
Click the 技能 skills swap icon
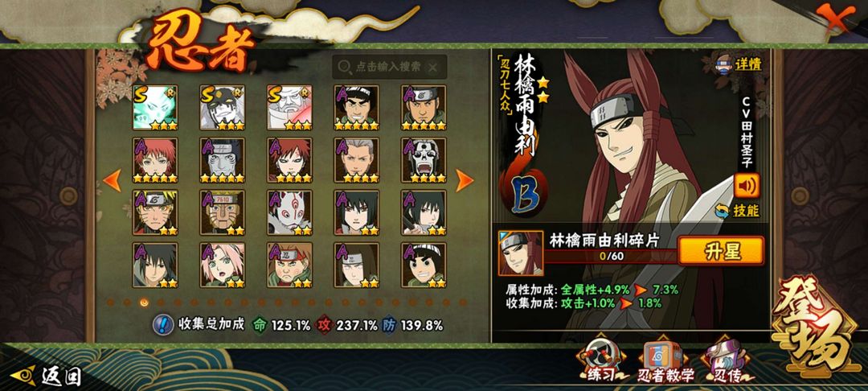737,211
